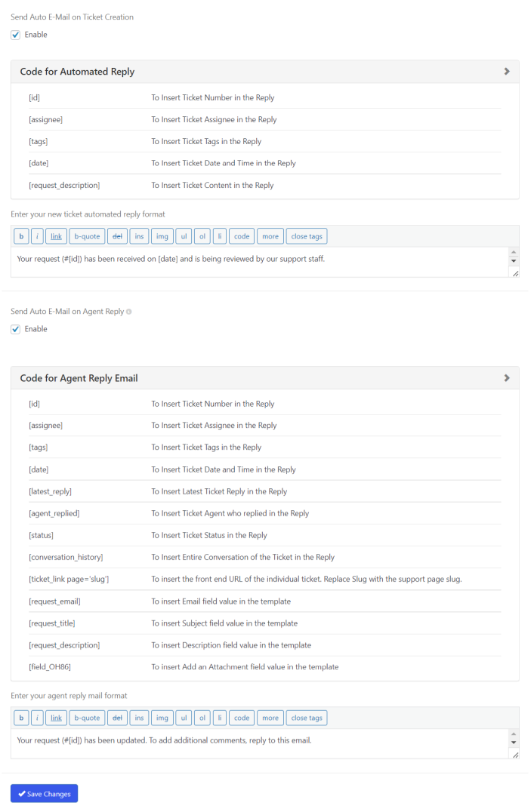Collapse the Code for Automated Reply panel
This screenshot has width=531, height=812.
[507, 71]
